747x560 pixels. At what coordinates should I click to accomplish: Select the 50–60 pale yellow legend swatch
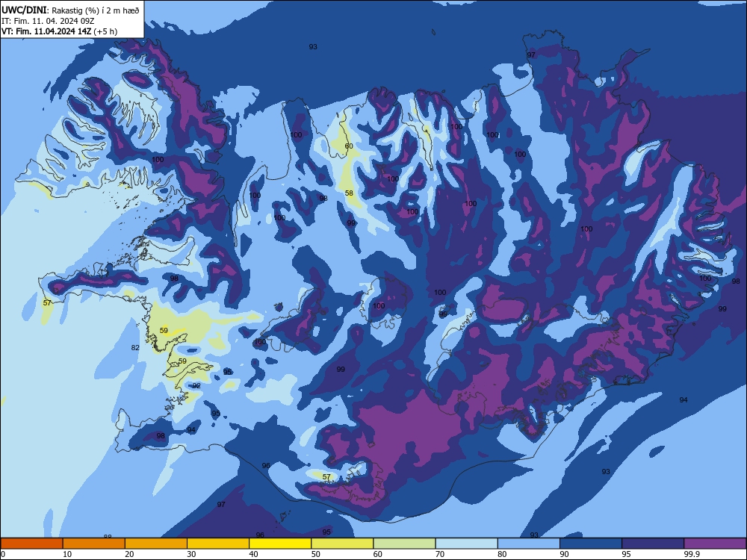342,544
